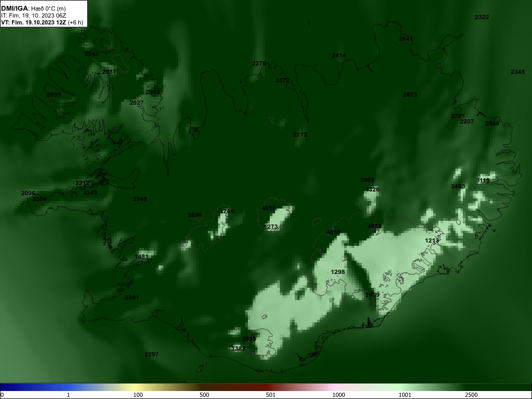Image resolution: width=532 pixels, height=399 pixels.
Task: Click the height value 2414
Action: [338, 55]
